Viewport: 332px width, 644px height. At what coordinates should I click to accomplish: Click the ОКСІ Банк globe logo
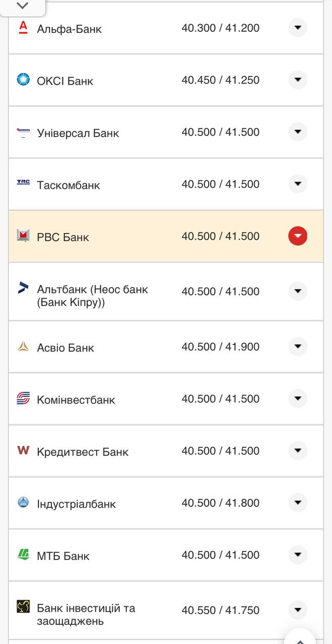tap(22, 79)
